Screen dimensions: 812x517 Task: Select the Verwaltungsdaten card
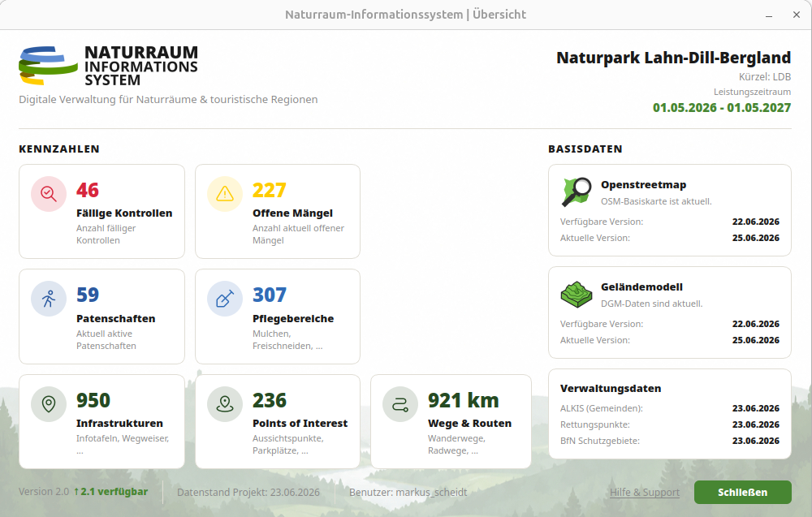670,413
